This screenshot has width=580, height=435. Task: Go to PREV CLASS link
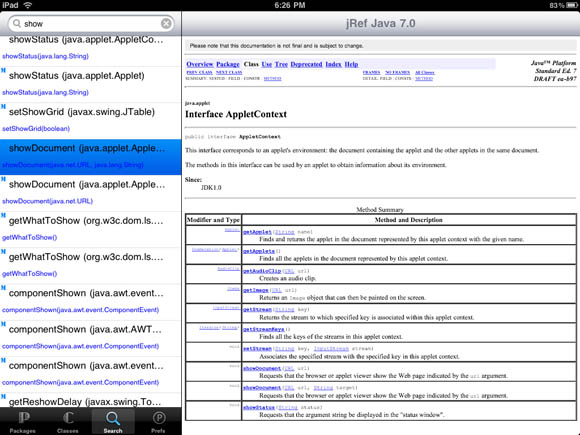[199, 72]
